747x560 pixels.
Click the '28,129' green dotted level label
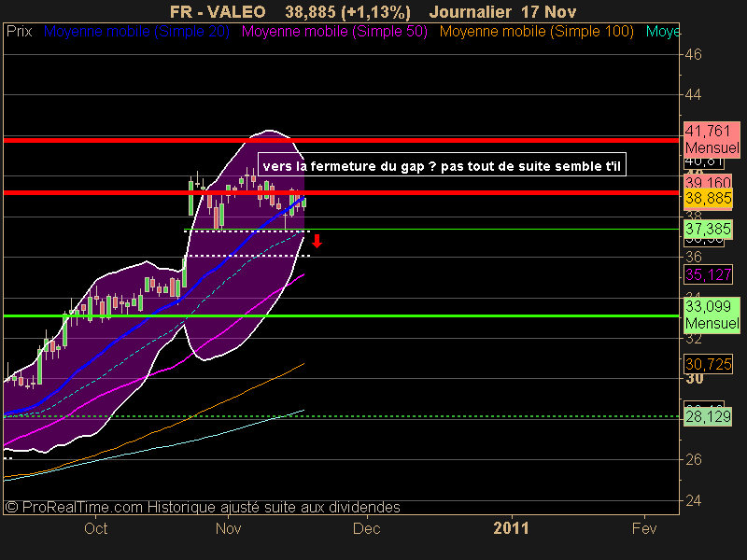pos(708,416)
